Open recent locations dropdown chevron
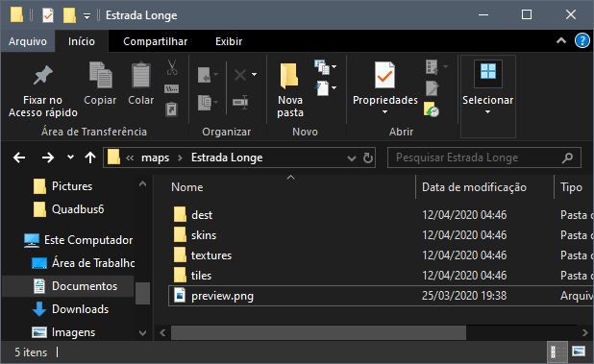 (x=70, y=157)
